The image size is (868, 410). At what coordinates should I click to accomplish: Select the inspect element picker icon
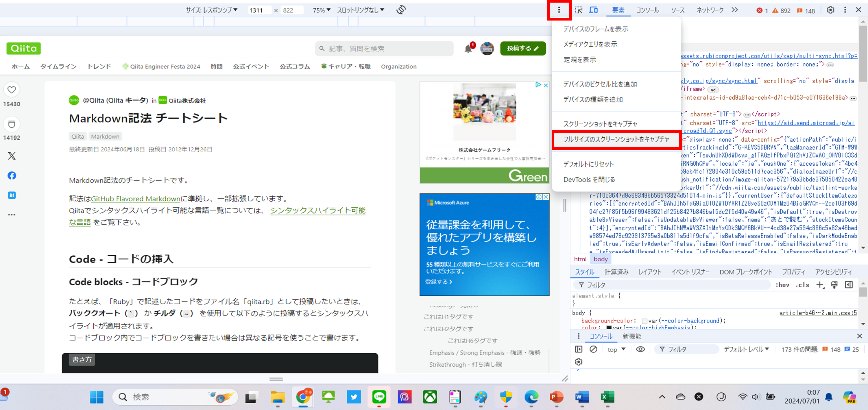(x=579, y=10)
